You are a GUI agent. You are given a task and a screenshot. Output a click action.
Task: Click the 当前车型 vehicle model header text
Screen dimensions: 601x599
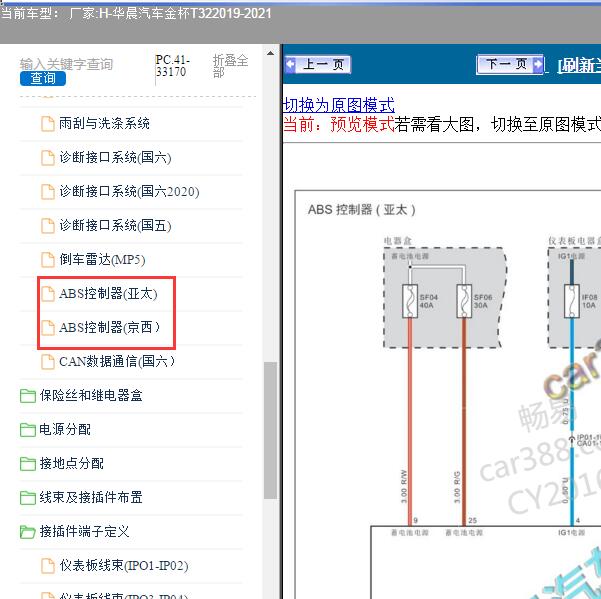point(136,13)
